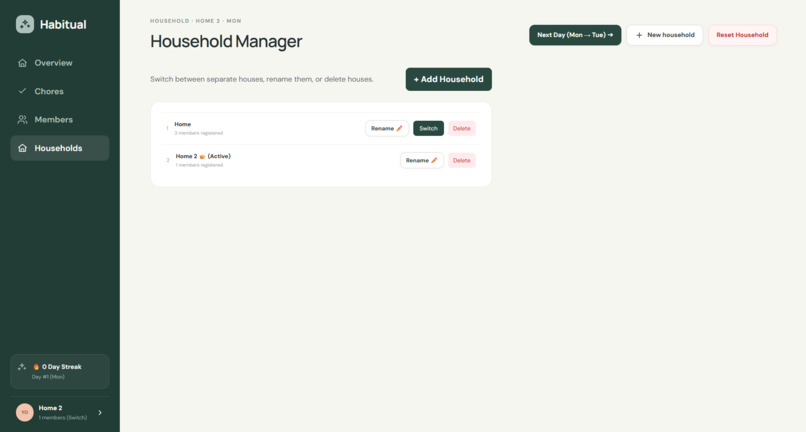Click the Chores checkmark icon
Image resolution: width=806 pixels, height=432 pixels.
(x=22, y=91)
